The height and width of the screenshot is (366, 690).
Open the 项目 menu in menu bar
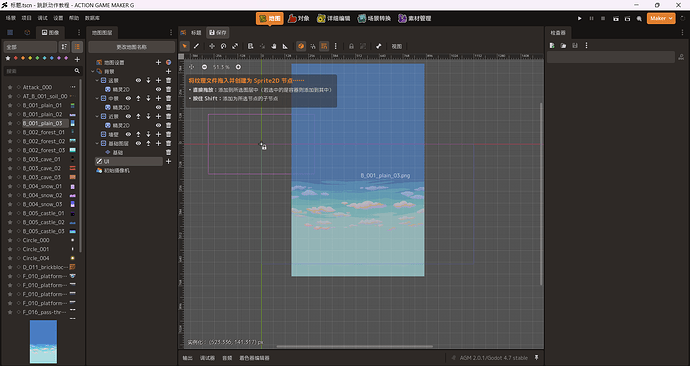27,18
